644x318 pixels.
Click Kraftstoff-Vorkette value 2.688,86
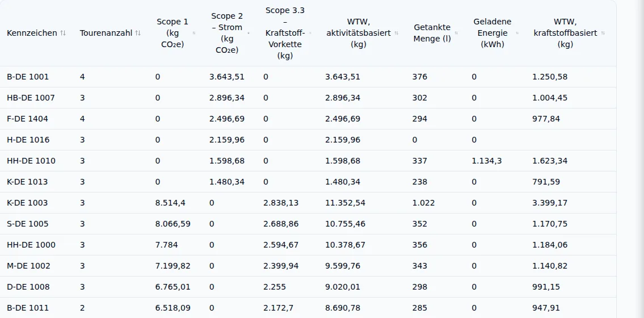[x=281, y=224]
